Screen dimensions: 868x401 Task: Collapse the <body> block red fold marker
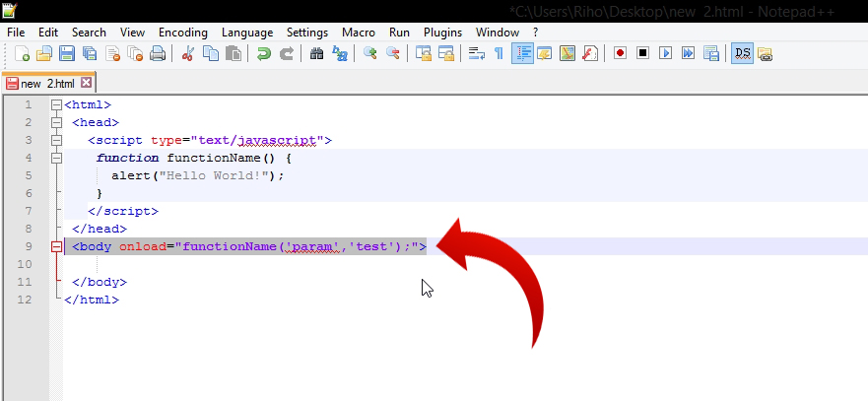coord(56,246)
